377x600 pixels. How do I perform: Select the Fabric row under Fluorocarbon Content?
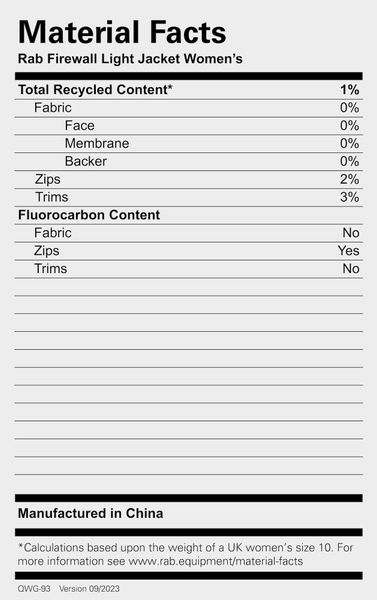[189, 233]
